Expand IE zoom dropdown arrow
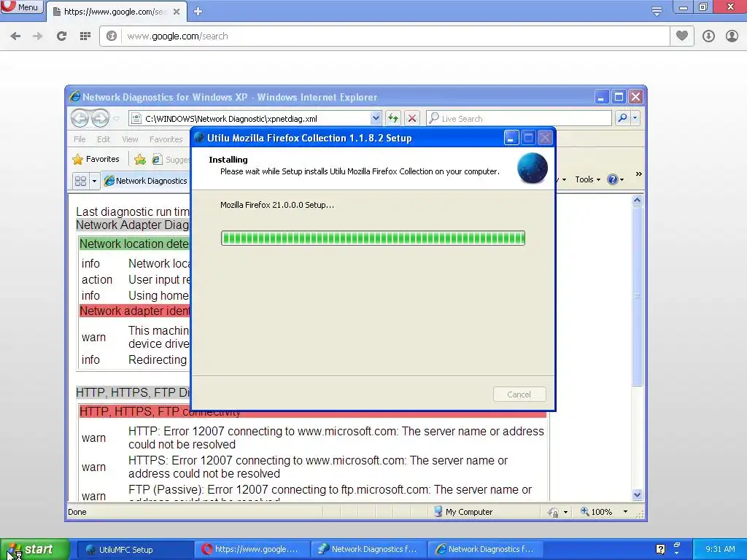The image size is (747, 560). point(625,512)
